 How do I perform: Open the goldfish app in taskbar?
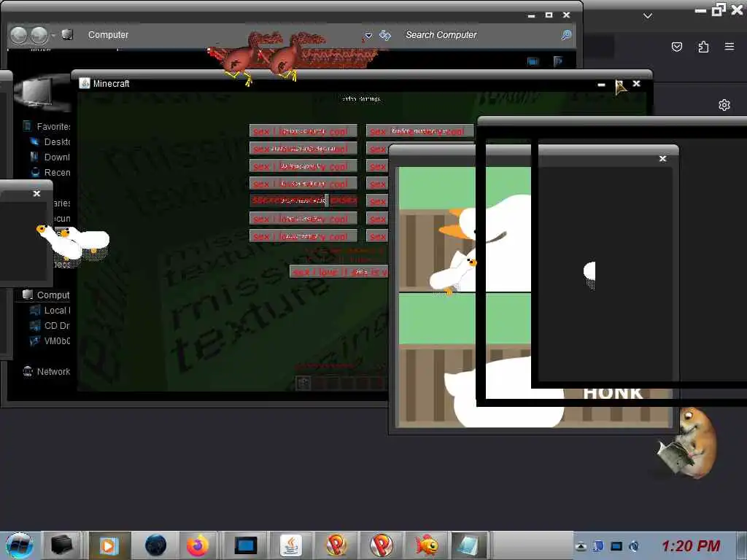[426, 545]
